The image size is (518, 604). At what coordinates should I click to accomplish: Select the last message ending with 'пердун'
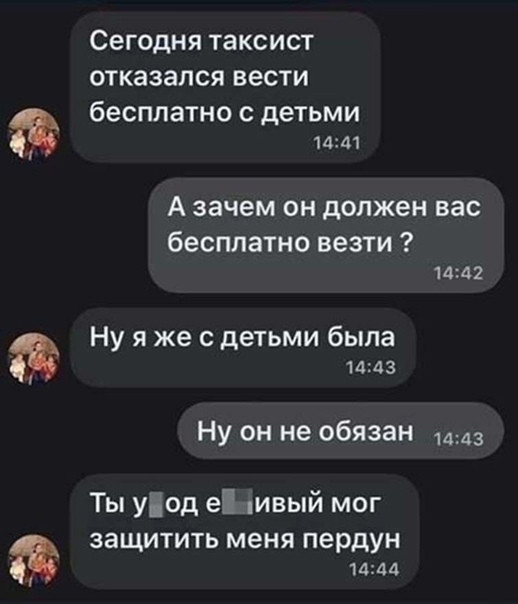pos(244,532)
